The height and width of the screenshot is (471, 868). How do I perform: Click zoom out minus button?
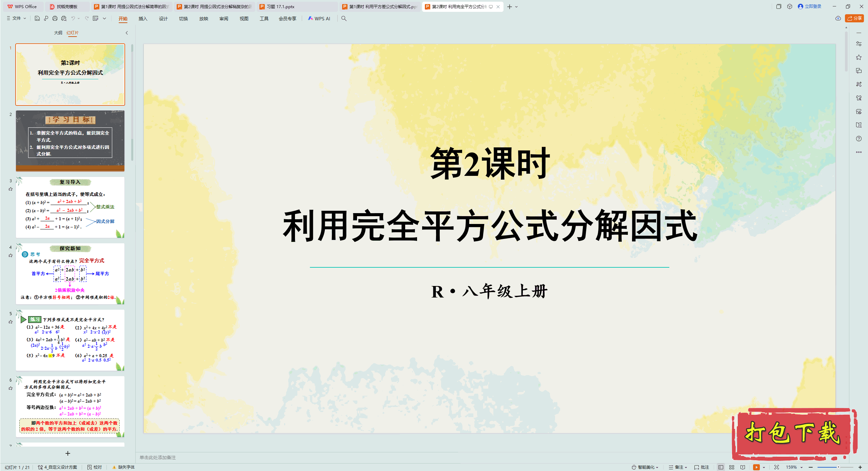click(811, 467)
